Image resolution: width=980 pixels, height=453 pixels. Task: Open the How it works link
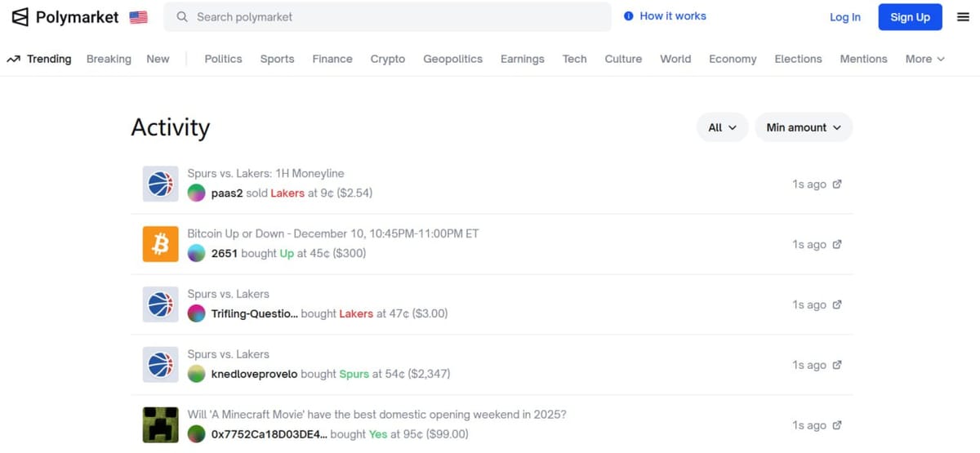click(665, 16)
